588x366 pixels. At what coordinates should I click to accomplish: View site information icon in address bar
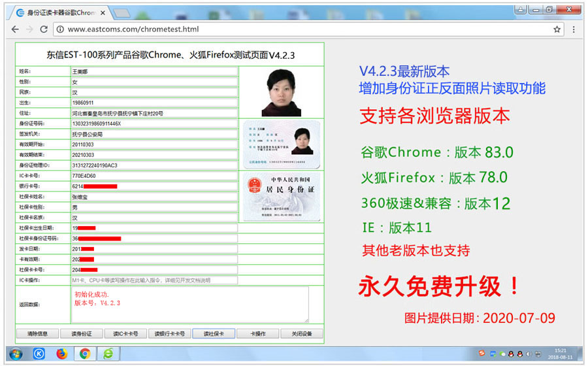pyautogui.click(x=60, y=29)
